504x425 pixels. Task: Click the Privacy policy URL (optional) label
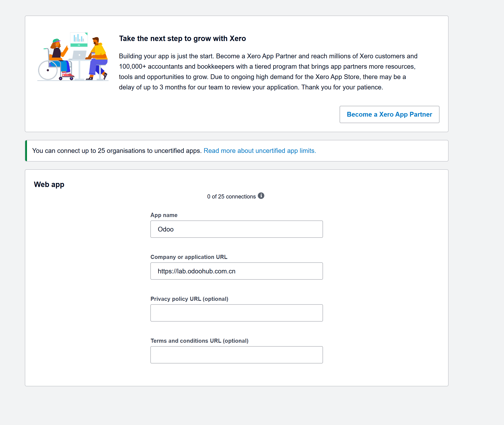coord(189,299)
